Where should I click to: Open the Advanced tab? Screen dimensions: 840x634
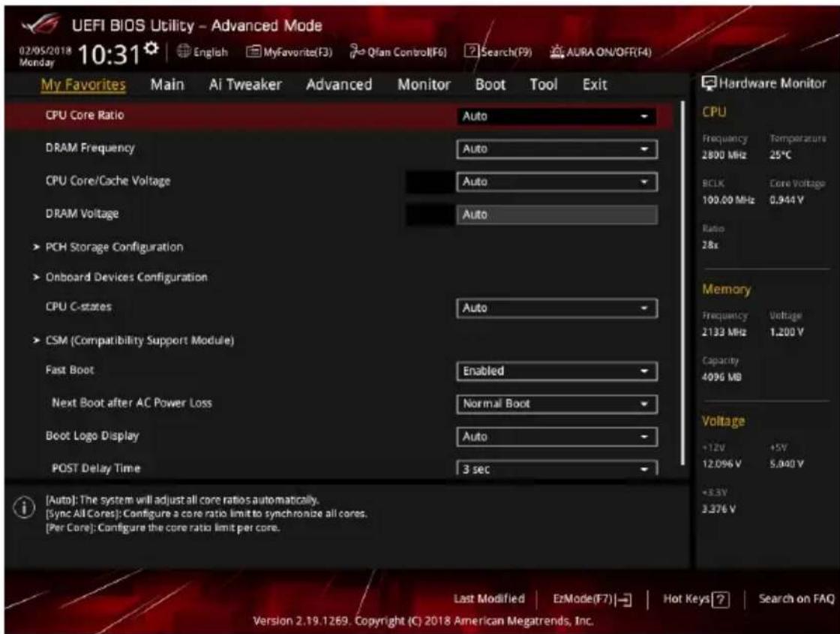pos(338,85)
